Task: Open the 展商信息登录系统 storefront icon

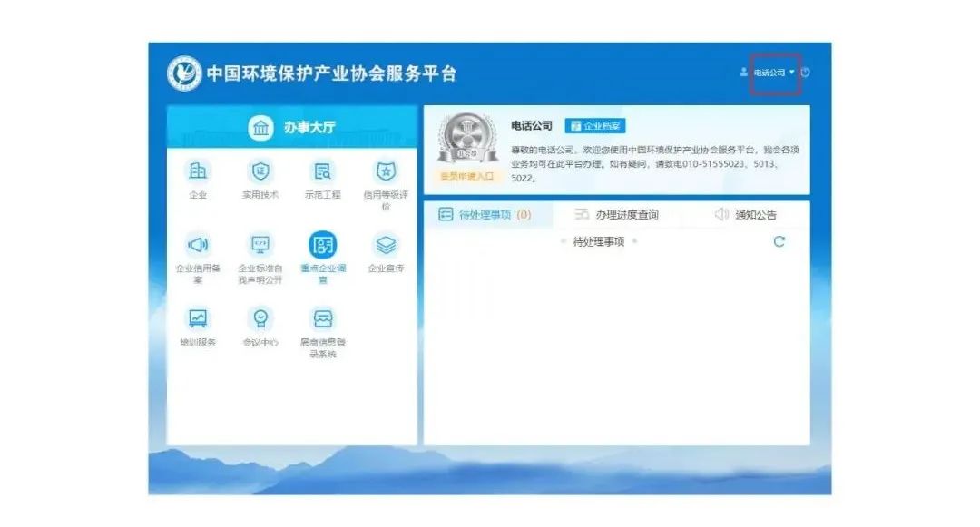Action: 322,318
